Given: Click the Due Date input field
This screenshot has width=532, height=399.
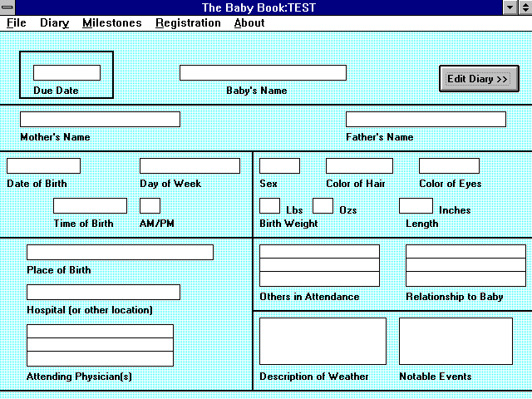Looking at the screenshot, I should (66, 73).
